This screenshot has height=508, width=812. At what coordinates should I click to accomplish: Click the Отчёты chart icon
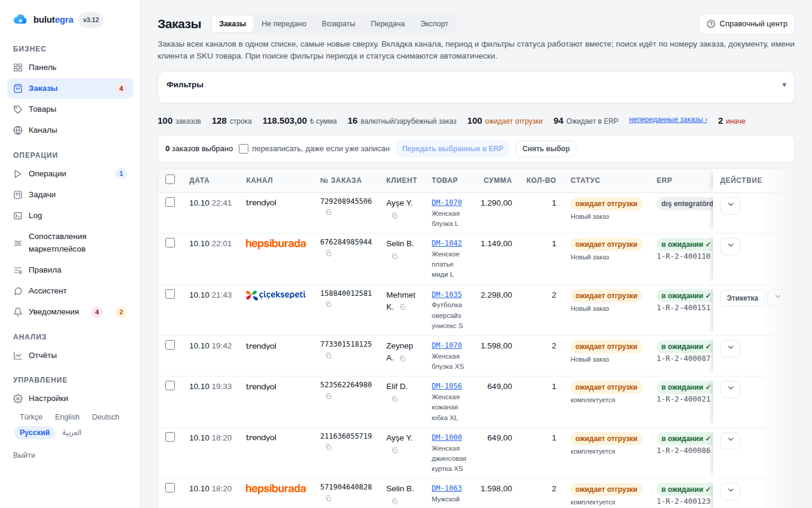[18, 356]
